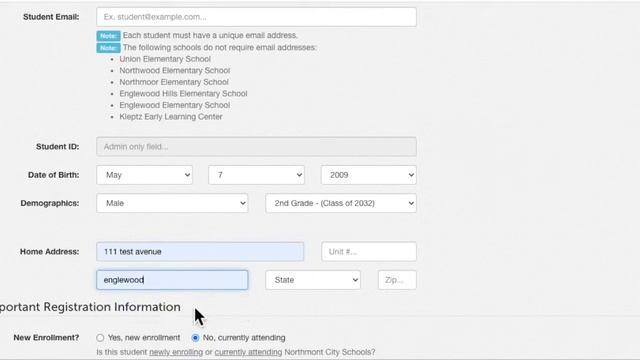Open the birth year dropdown showing 2009
Screen dimensions: 640x360
[x=369, y=175]
